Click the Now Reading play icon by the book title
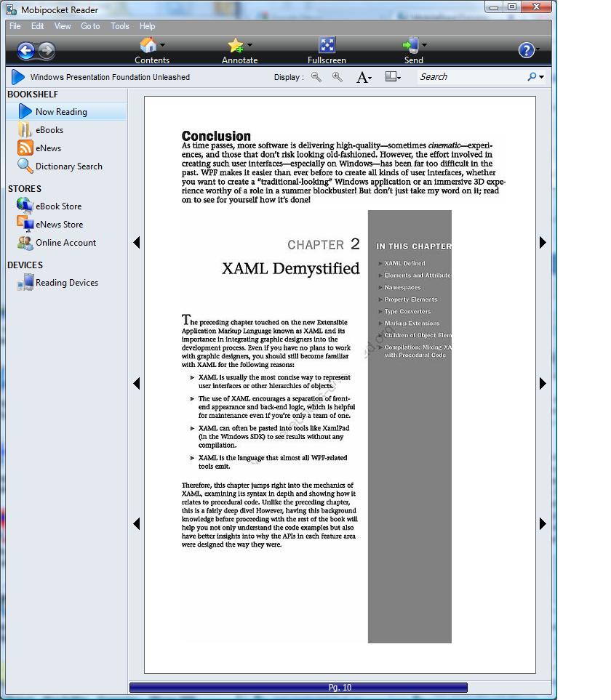The image size is (611, 700). (x=18, y=77)
